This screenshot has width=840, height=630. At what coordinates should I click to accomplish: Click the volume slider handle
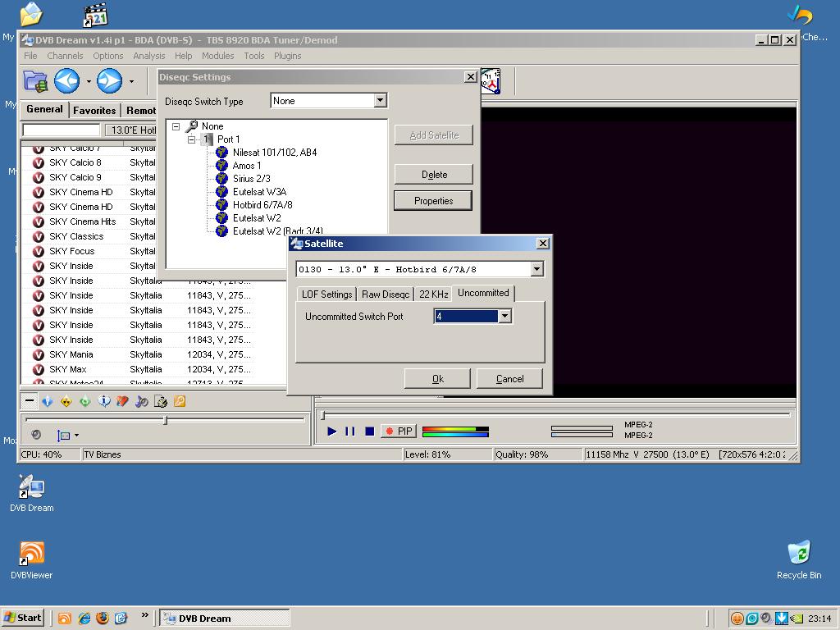(x=166, y=421)
